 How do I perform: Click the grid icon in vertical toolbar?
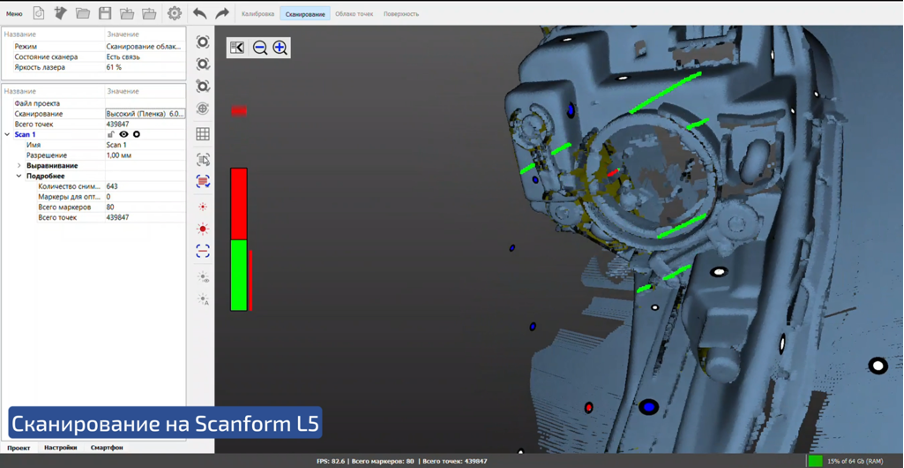coord(203,134)
